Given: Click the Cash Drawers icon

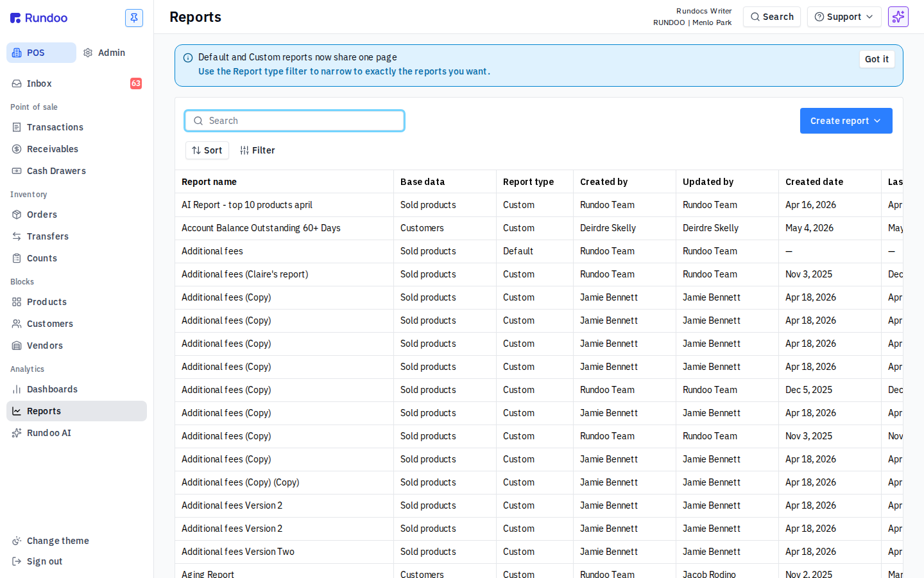Looking at the screenshot, I should (17, 171).
